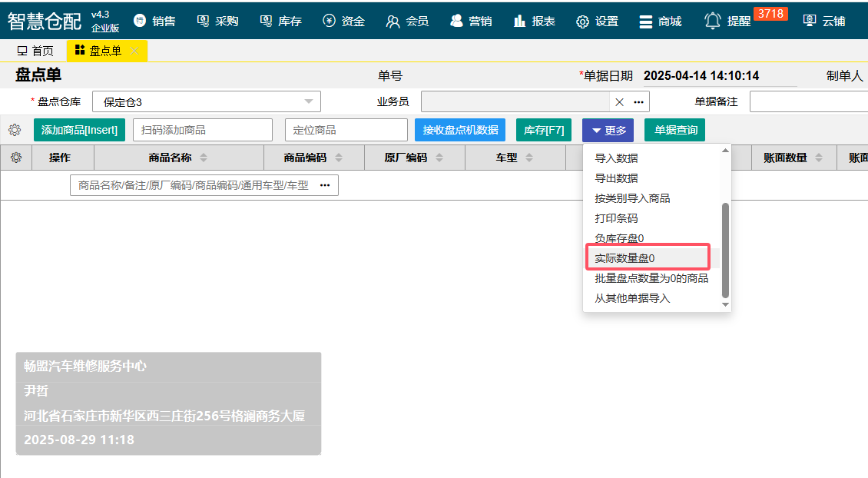This screenshot has width=868, height=478.
Task: Click the 单据查询 button
Action: tap(675, 130)
